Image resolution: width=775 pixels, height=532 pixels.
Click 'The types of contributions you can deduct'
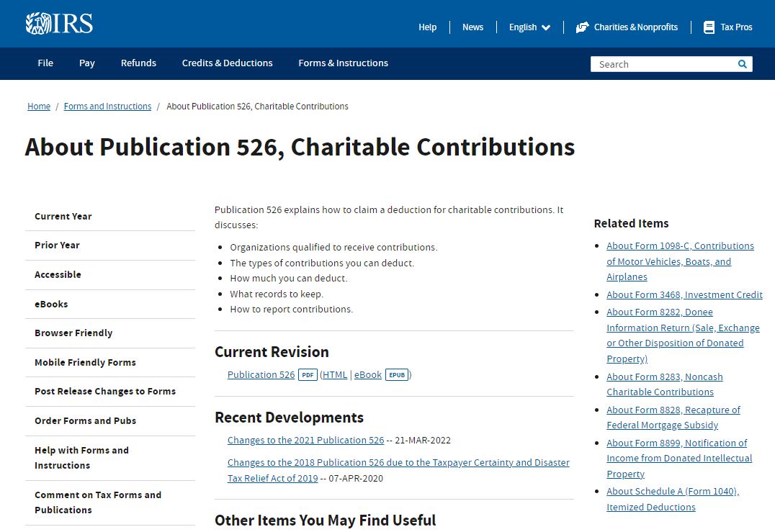pyautogui.click(x=322, y=263)
